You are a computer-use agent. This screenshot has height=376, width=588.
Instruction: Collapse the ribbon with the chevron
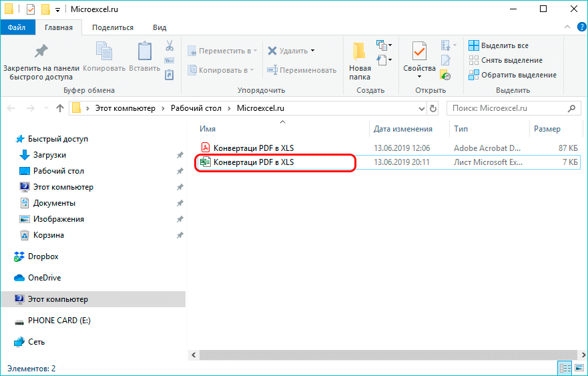tap(566, 27)
